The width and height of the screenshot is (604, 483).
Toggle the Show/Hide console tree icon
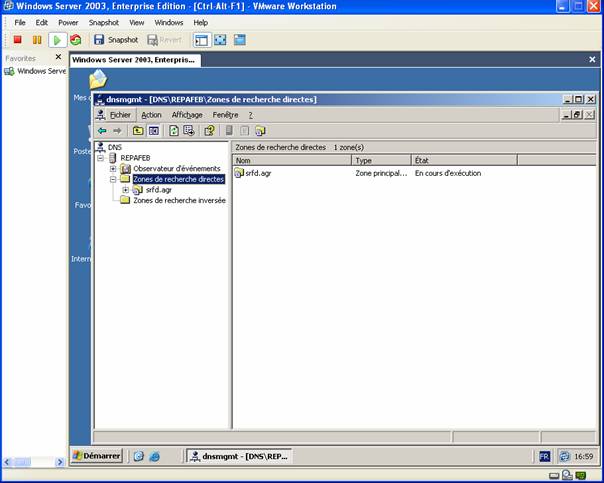pos(154,131)
